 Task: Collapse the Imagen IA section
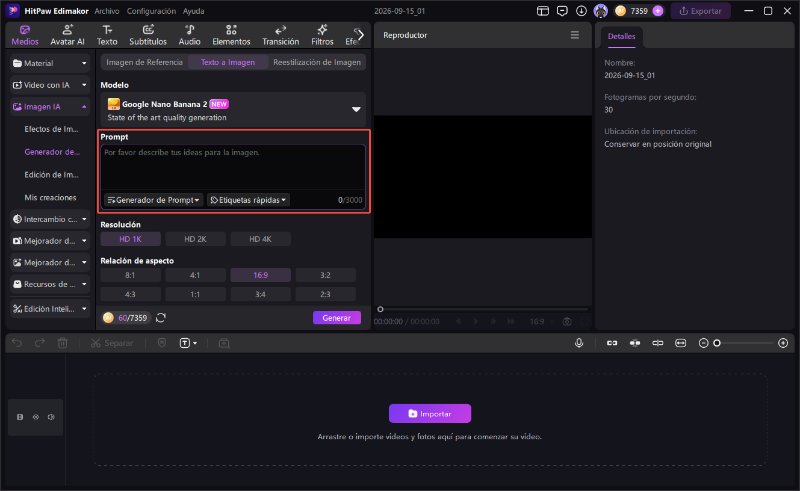49,107
